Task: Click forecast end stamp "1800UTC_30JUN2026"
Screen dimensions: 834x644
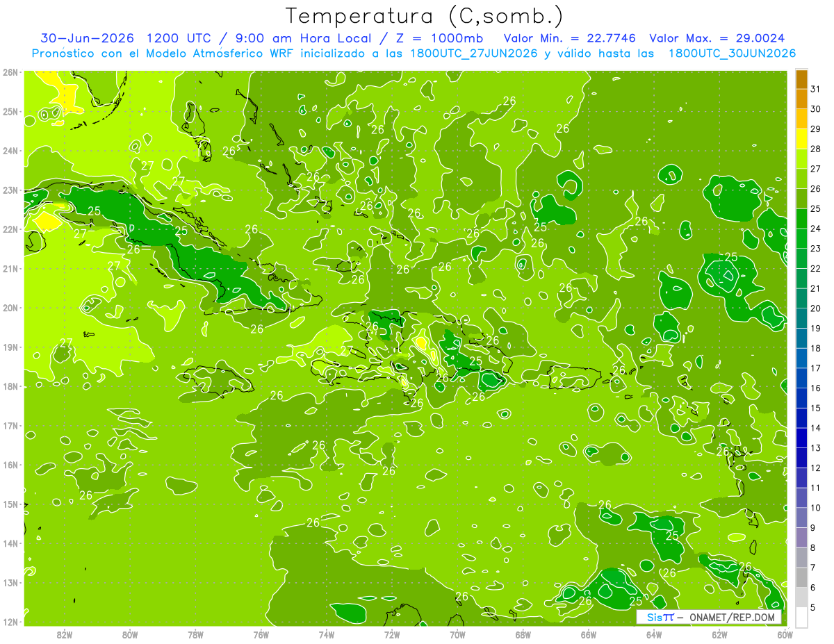Action: coord(732,53)
